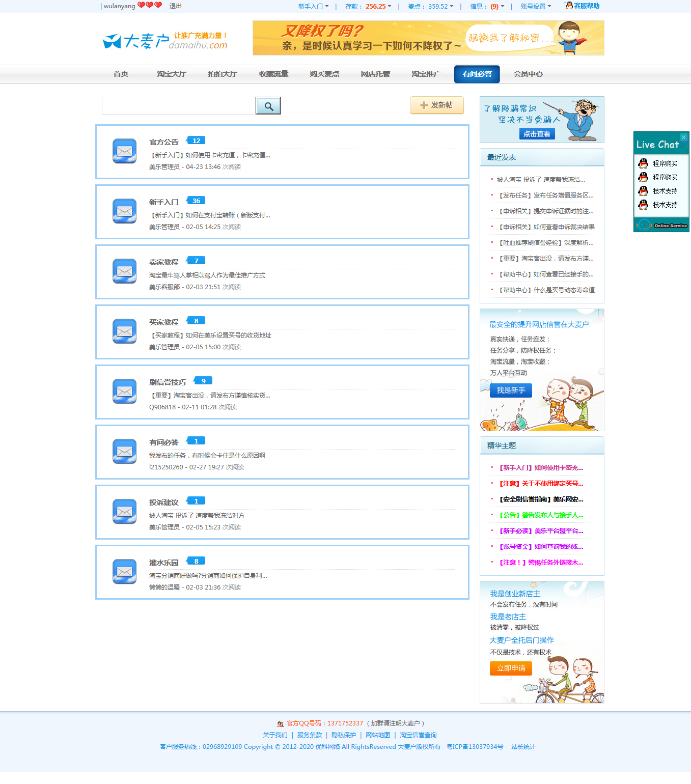Open the 大麦户全托后门操作 link
Image resolution: width=691 pixels, height=784 pixels.
(x=521, y=640)
